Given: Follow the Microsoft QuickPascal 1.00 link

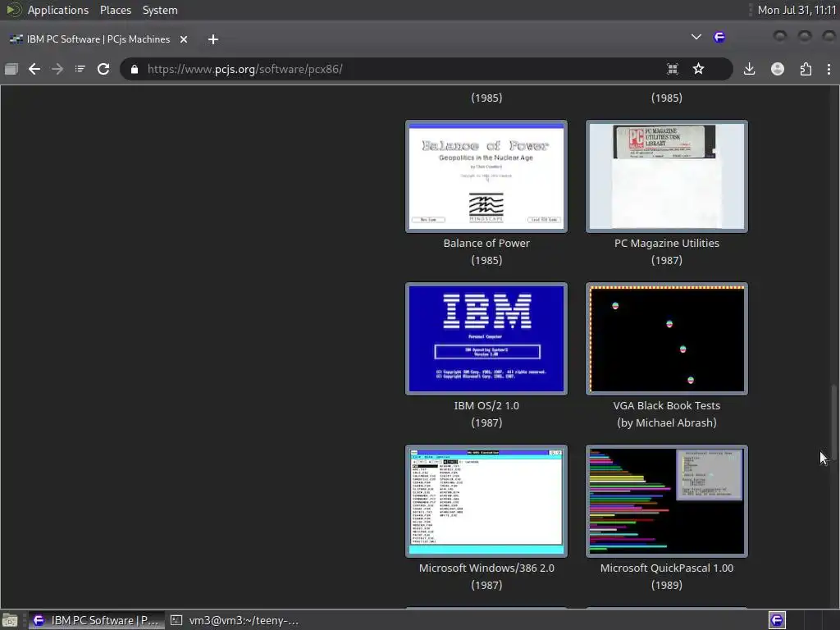Looking at the screenshot, I should (666, 568).
